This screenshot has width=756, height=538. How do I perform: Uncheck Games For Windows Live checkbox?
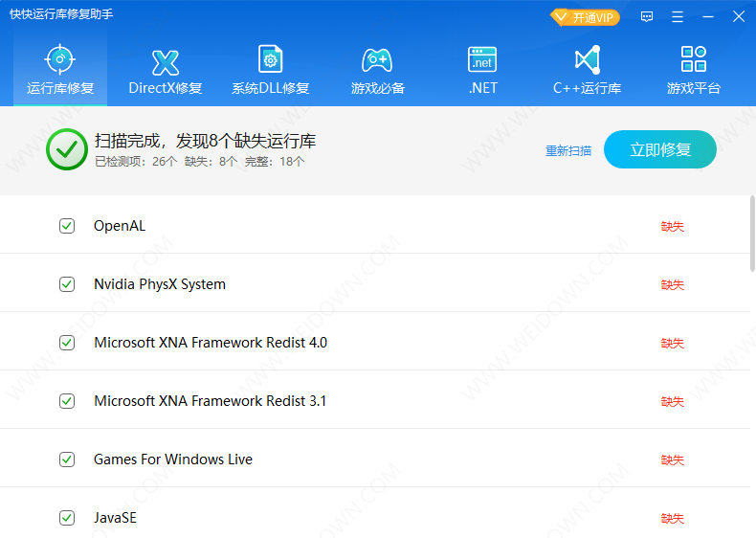click(x=67, y=460)
